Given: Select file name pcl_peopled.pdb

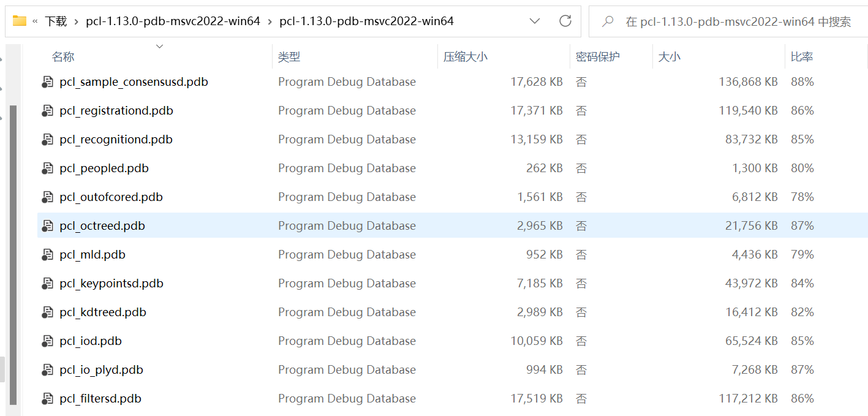Looking at the screenshot, I should tap(104, 168).
